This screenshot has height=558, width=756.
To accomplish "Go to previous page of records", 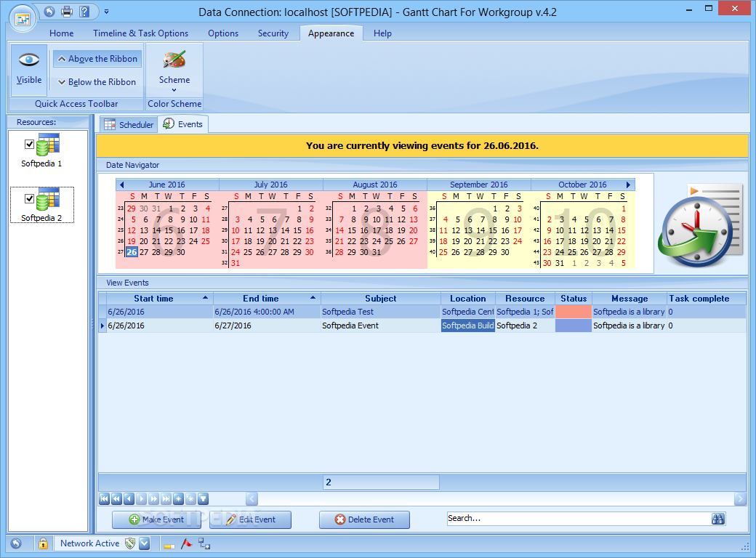I will pyautogui.click(x=117, y=498).
